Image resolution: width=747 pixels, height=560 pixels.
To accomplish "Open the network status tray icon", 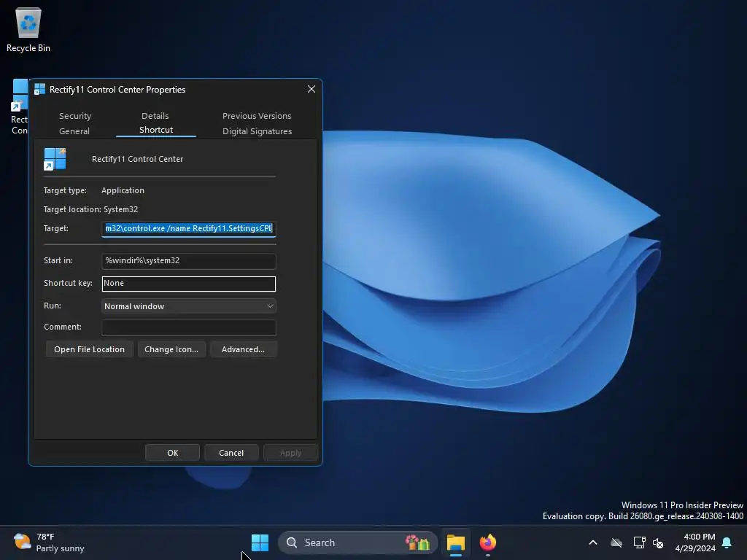I will pyautogui.click(x=639, y=542).
